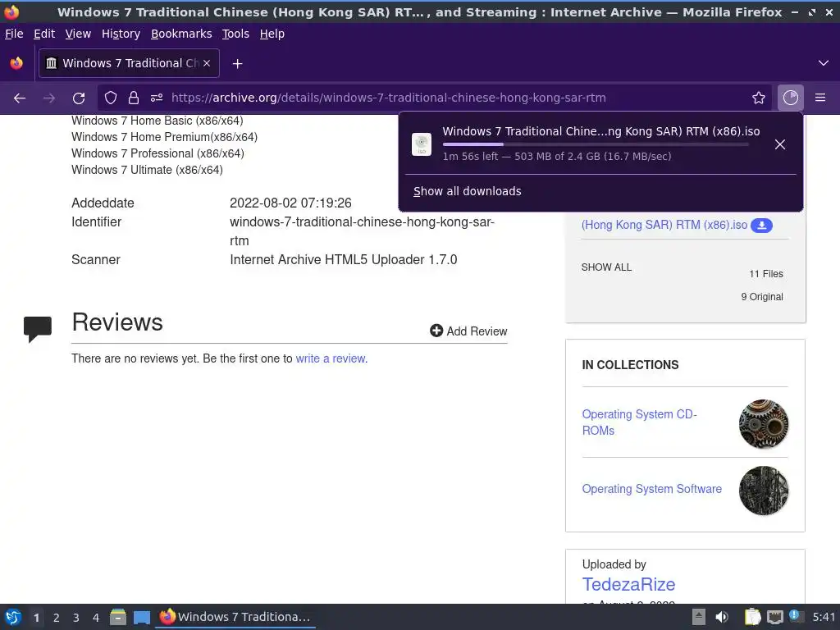Open the file manager taskbar icon

tap(118, 617)
